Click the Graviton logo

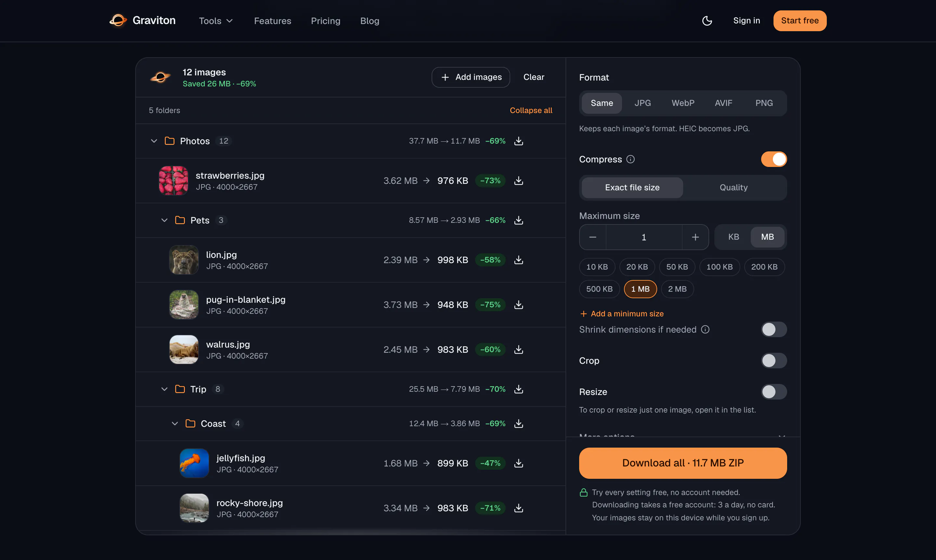[x=142, y=20]
